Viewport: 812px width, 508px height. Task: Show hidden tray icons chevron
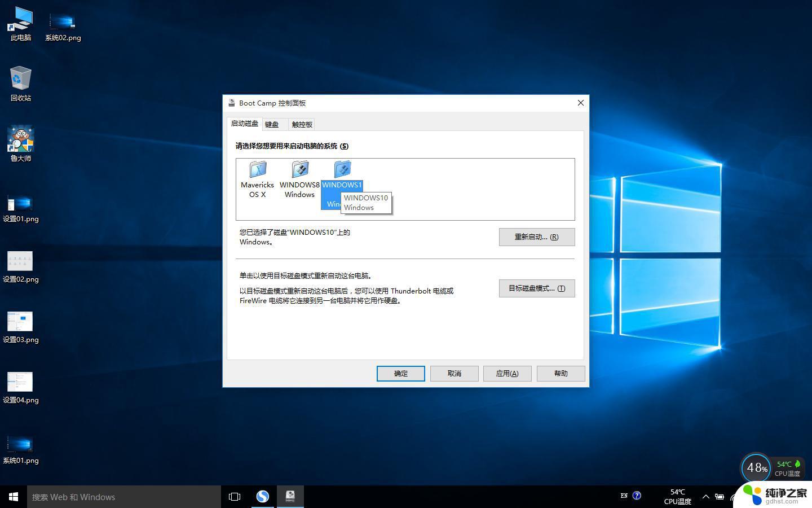point(705,497)
